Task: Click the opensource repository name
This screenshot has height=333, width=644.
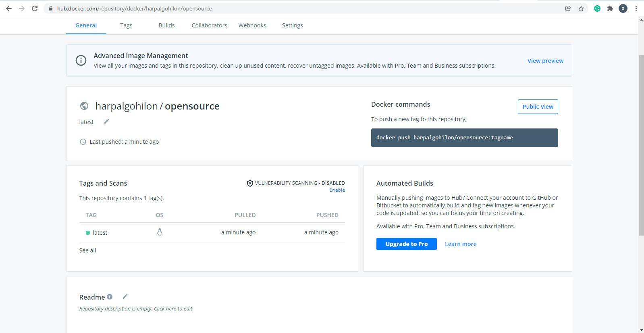Action: [x=192, y=106]
